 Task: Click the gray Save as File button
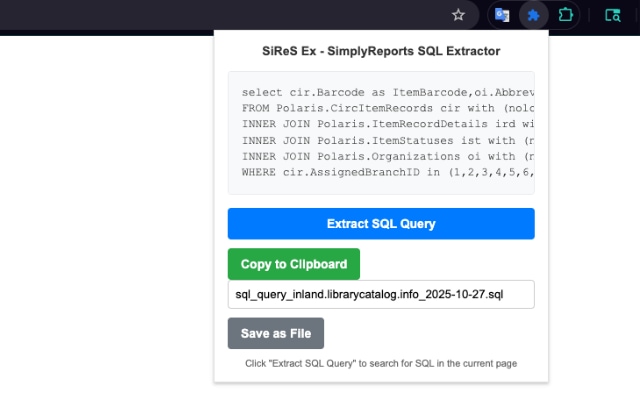point(276,333)
